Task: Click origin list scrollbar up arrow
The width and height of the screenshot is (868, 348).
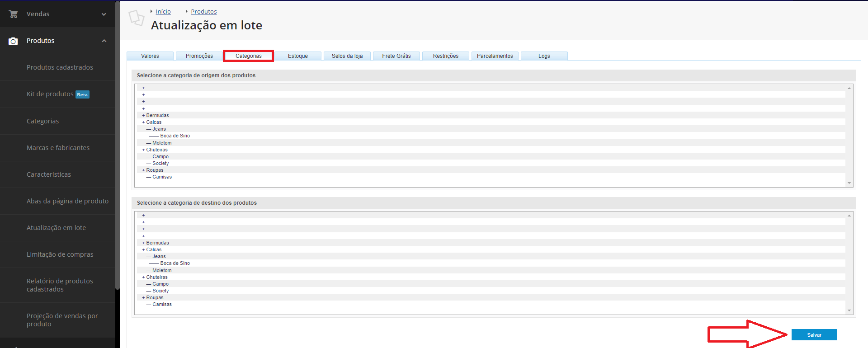Action: [x=849, y=88]
